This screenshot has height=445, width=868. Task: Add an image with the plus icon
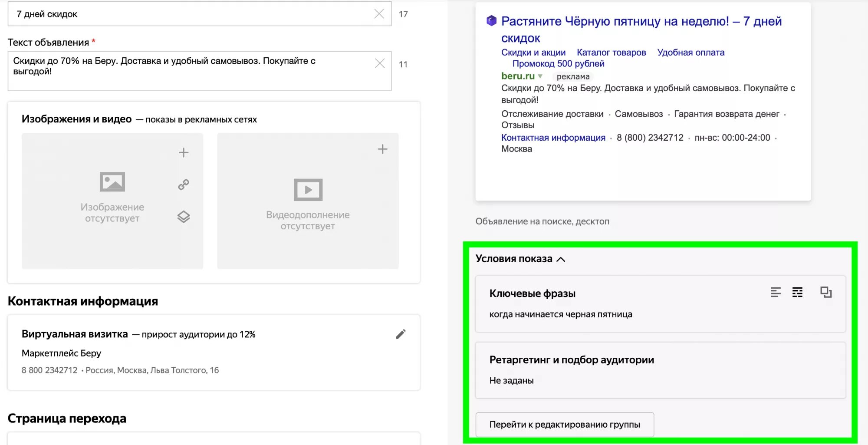[184, 152]
